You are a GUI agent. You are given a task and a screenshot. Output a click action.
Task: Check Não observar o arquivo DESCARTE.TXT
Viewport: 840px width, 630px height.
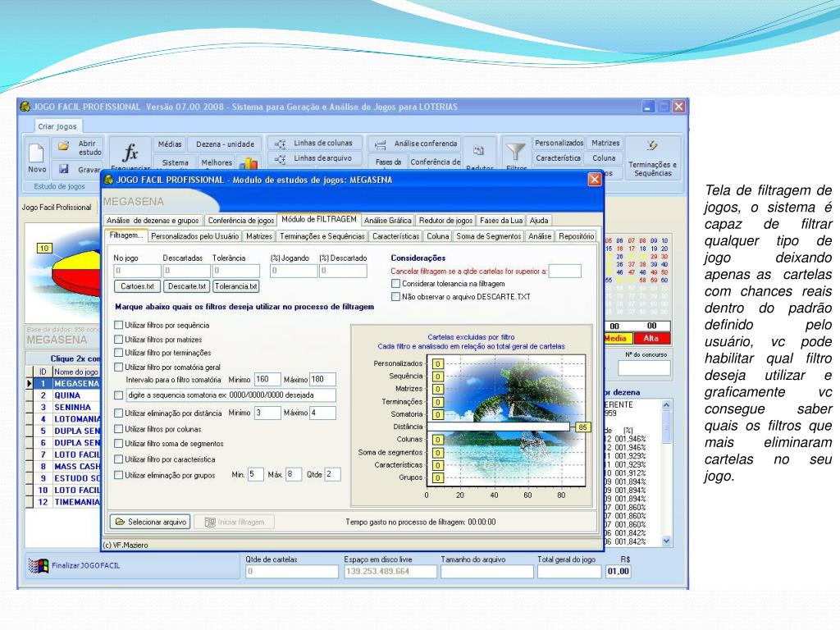click(x=396, y=296)
